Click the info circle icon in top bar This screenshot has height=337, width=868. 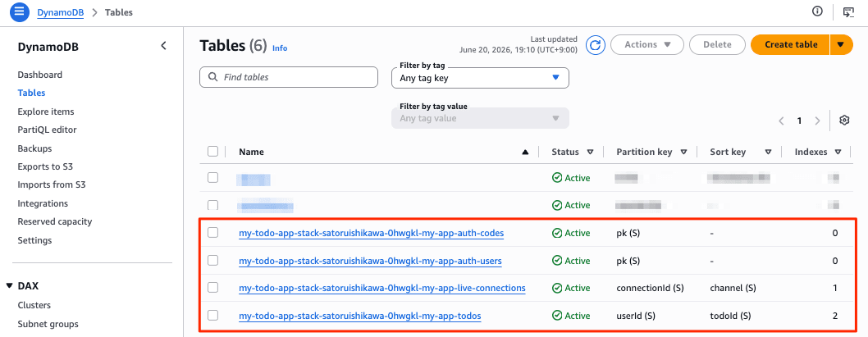coord(817,11)
